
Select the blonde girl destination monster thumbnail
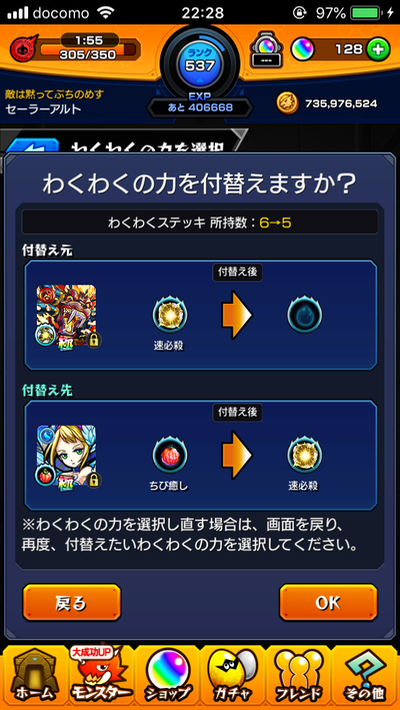point(67,455)
